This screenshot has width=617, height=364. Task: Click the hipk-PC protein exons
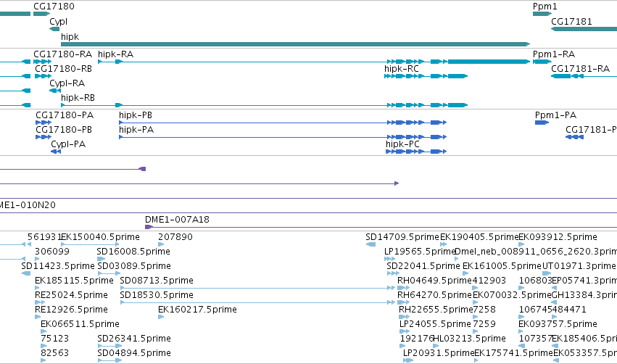click(x=416, y=152)
